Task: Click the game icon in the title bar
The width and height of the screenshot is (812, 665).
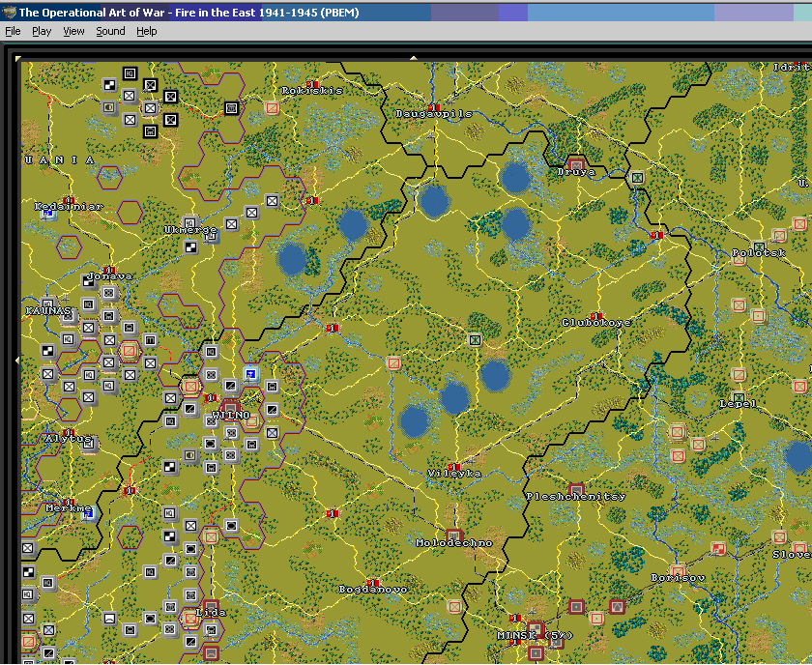Action: coord(9,12)
